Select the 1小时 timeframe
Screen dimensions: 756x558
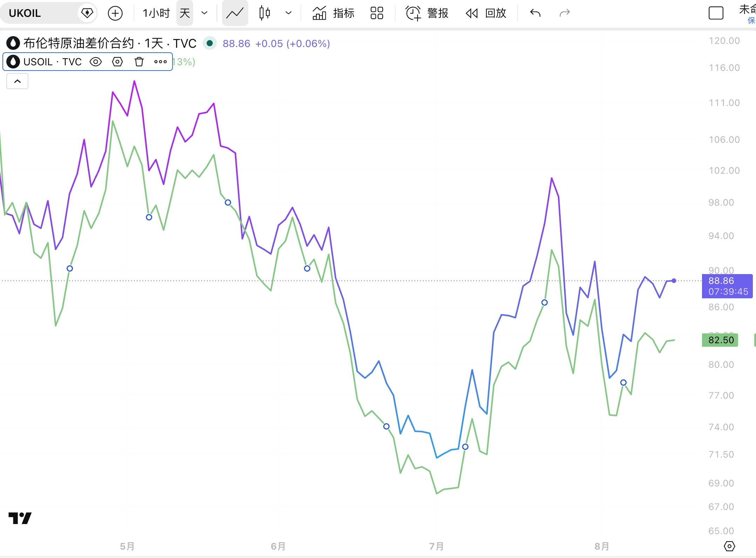156,13
